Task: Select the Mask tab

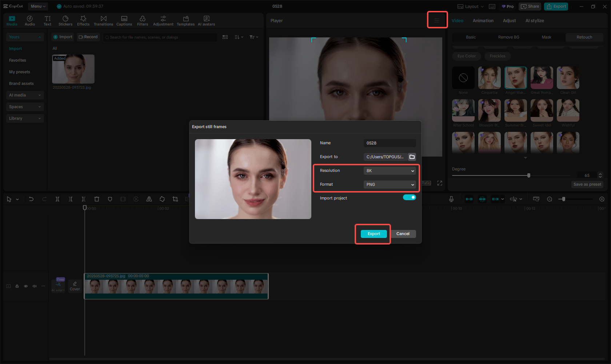Action: [x=546, y=37]
